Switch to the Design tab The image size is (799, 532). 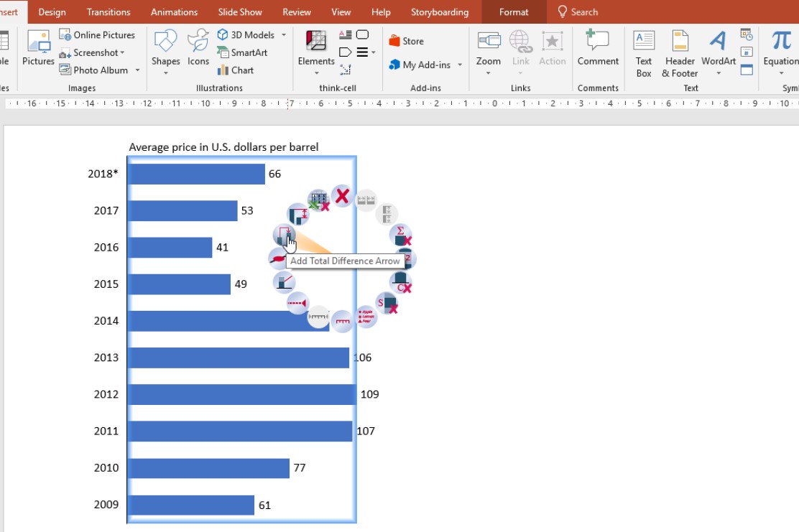(x=52, y=11)
